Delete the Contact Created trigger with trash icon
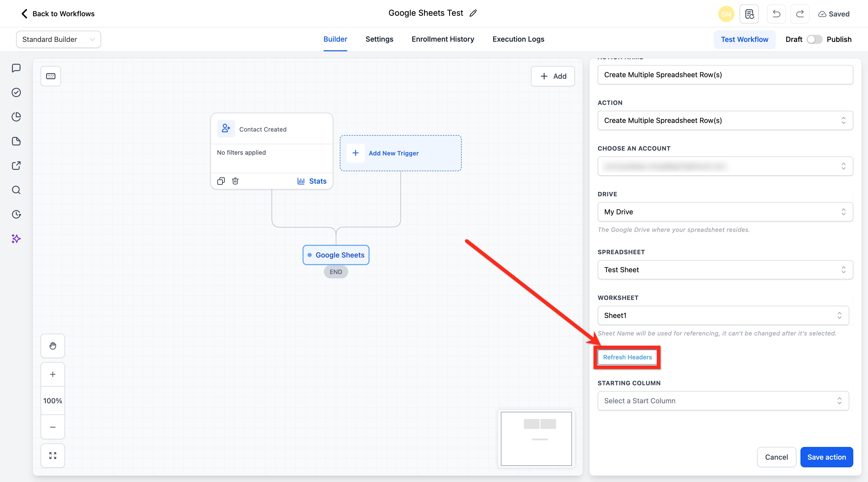 coord(235,181)
